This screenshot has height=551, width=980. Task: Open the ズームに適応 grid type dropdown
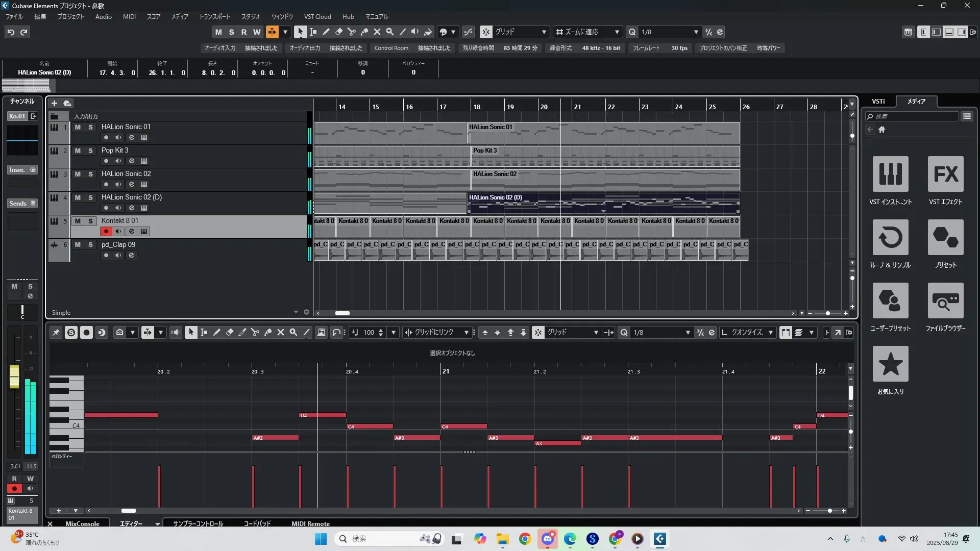(x=588, y=32)
